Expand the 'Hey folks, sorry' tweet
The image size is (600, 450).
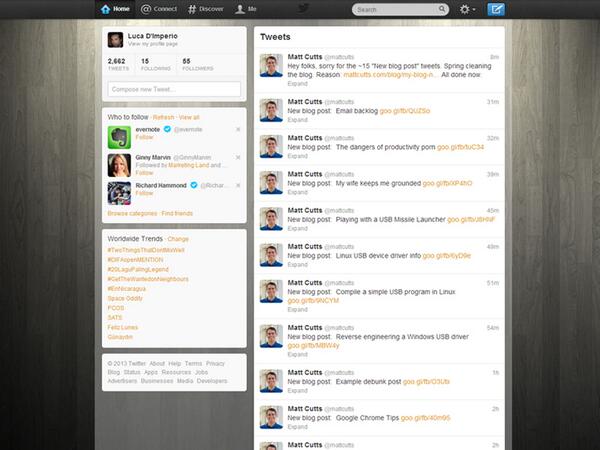pos(297,83)
